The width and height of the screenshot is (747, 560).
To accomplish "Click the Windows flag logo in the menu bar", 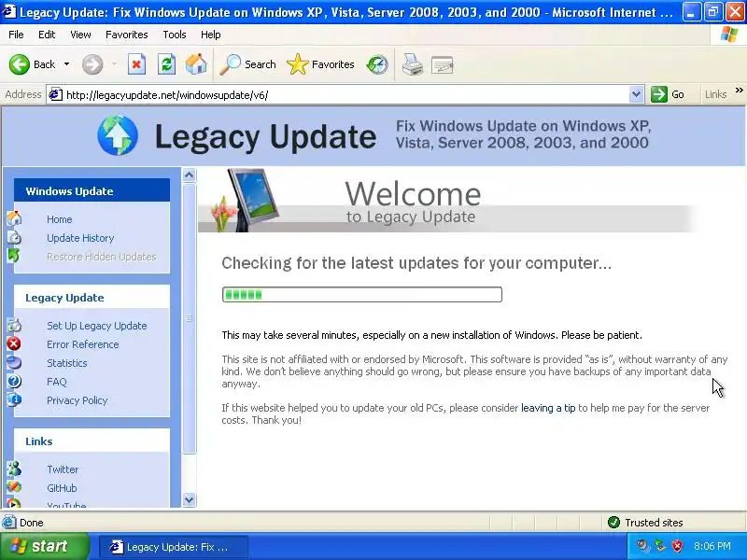I will pyautogui.click(x=729, y=35).
